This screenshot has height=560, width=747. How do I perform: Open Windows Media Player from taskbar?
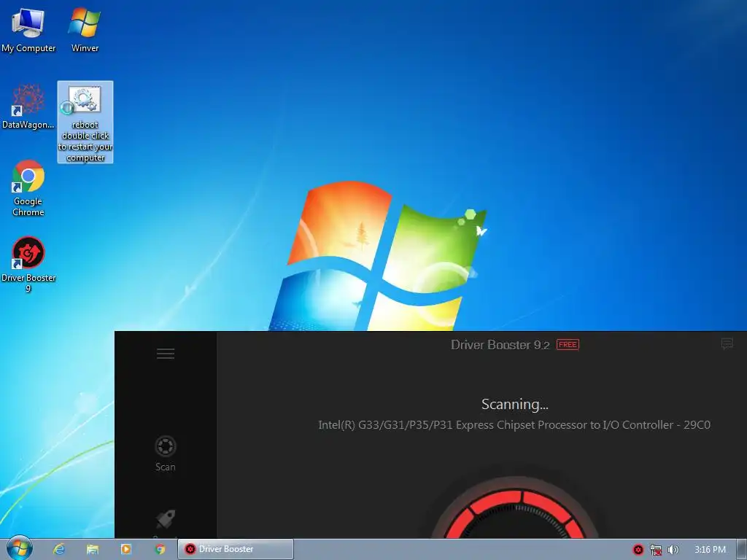126,549
